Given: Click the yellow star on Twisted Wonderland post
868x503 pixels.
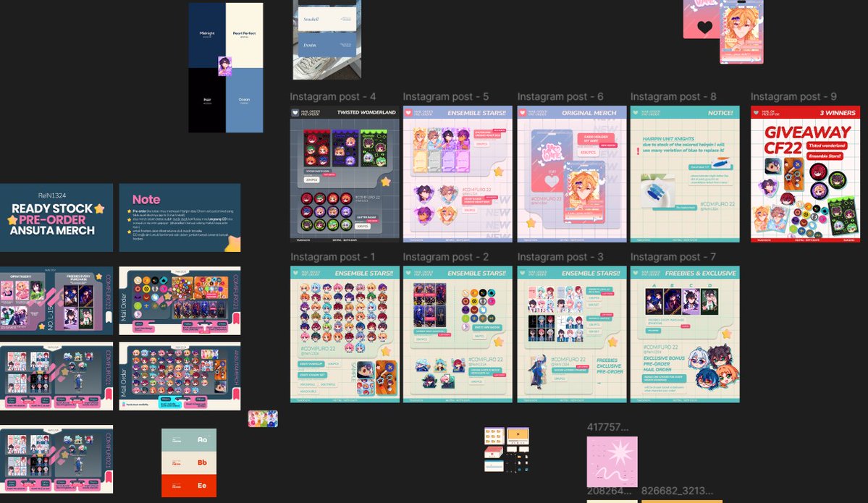Looking at the screenshot, I should [386, 182].
